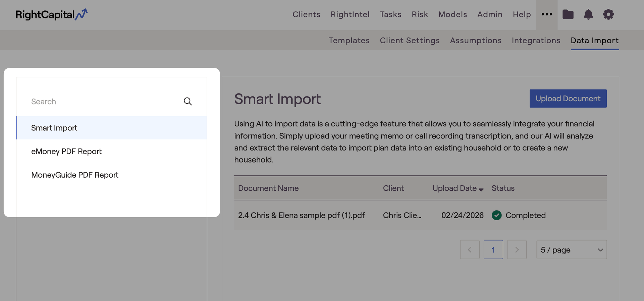Go to the next page arrow

[x=517, y=250]
